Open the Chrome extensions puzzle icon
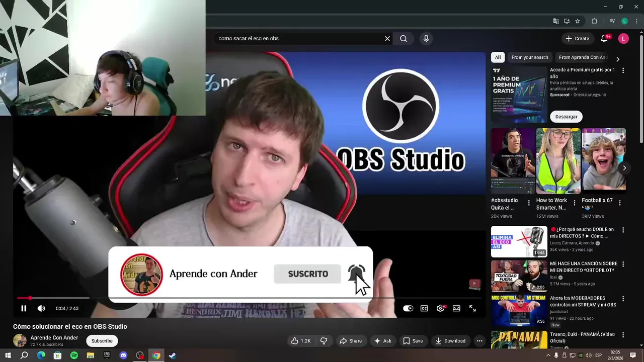 coord(594,21)
